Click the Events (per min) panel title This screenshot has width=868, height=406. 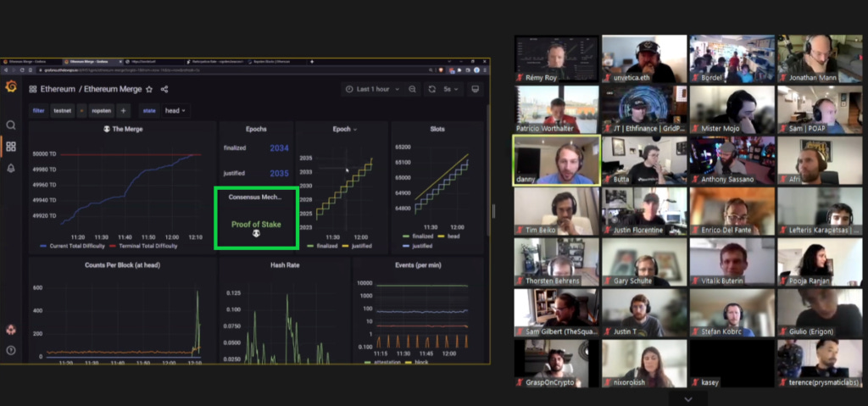(418, 265)
